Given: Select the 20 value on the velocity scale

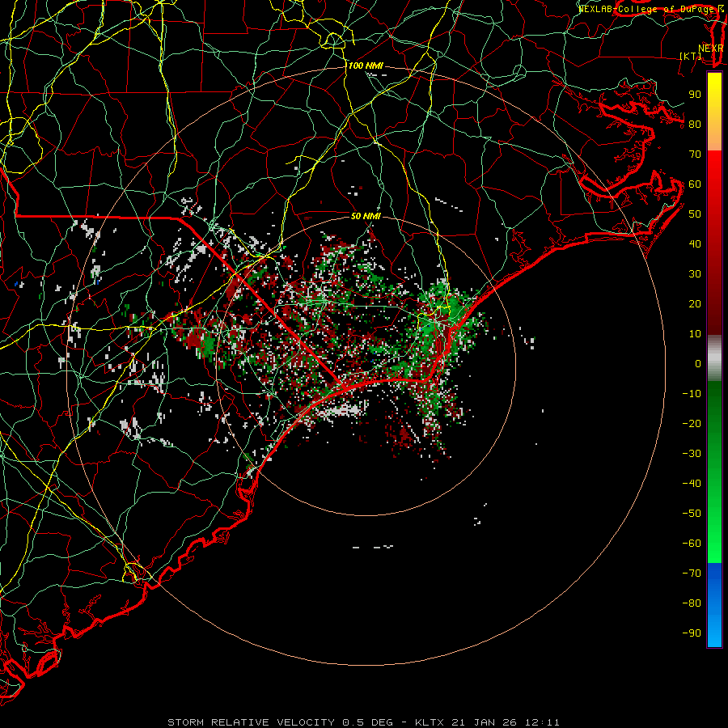Looking at the screenshot, I should pos(695,303).
